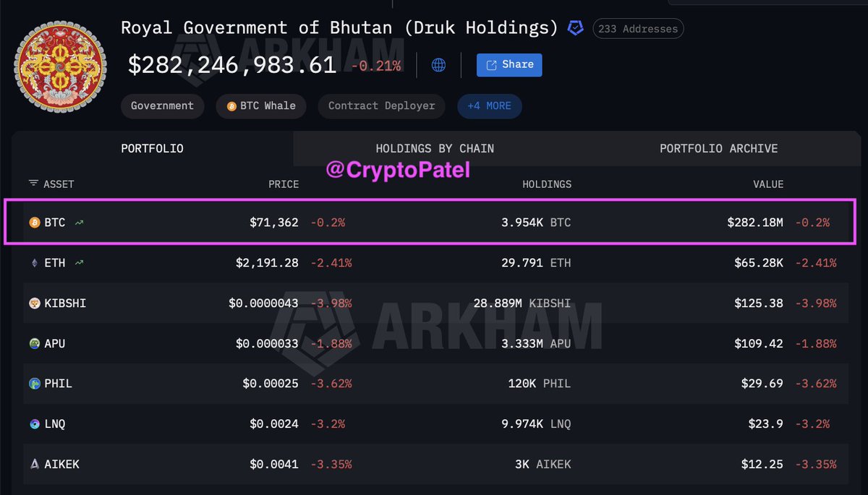
Task: Open the Portfolio Archive tab
Action: coord(718,149)
